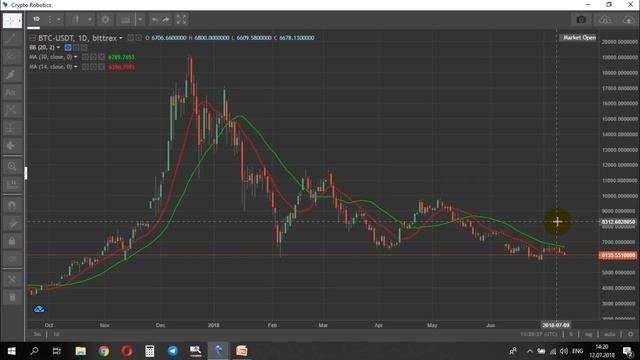The height and width of the screenshot is (360, 640).
Task: Load chart layout from cloud
Action: point(605,20)
